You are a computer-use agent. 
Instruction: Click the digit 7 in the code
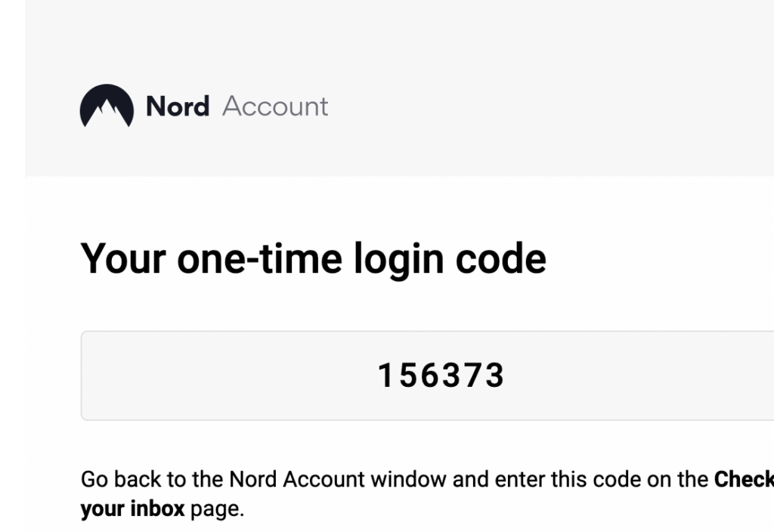point(474,375)
